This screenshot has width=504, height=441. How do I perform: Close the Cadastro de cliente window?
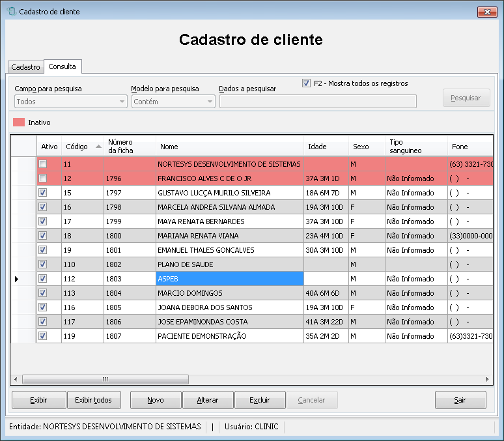(487, 12)
